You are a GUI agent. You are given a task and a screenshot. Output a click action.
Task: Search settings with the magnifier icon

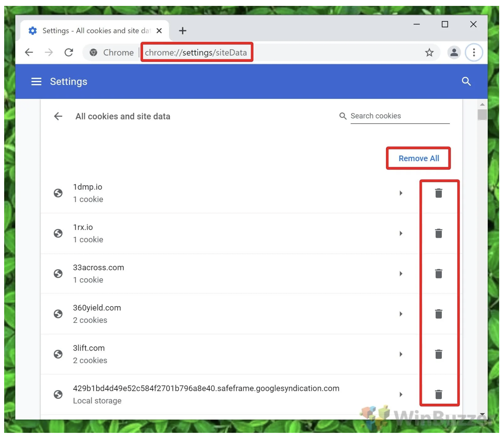(x=466, y=82)
